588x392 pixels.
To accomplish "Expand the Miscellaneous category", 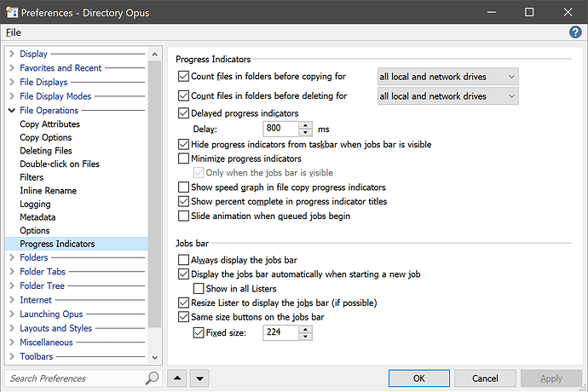I will [x=12, y=342].
